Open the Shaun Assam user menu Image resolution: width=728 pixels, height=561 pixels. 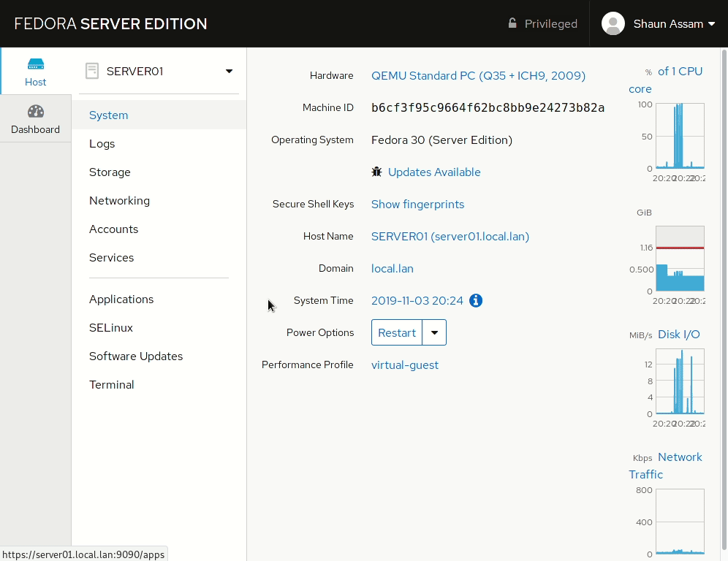point(674,23)
